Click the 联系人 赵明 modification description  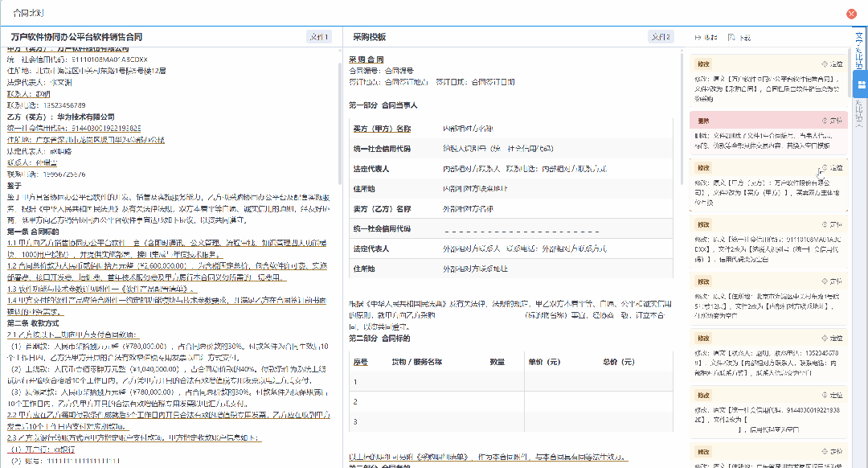768,363
